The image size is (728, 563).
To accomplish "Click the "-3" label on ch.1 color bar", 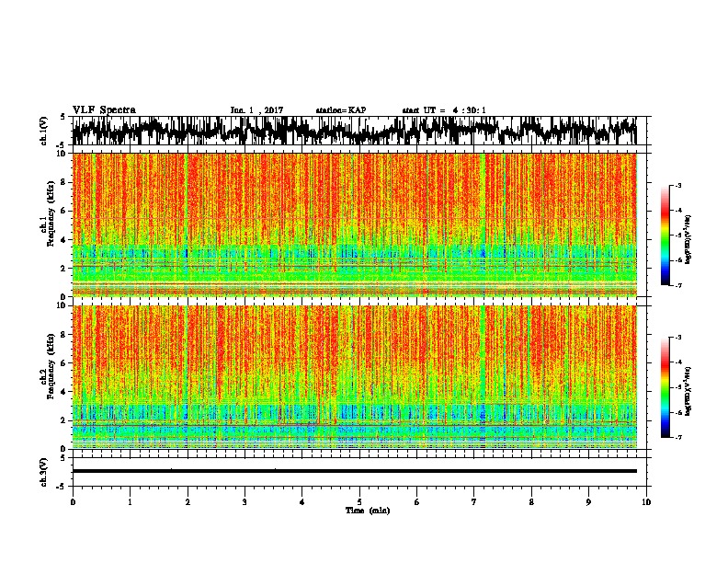I will 678,186.
